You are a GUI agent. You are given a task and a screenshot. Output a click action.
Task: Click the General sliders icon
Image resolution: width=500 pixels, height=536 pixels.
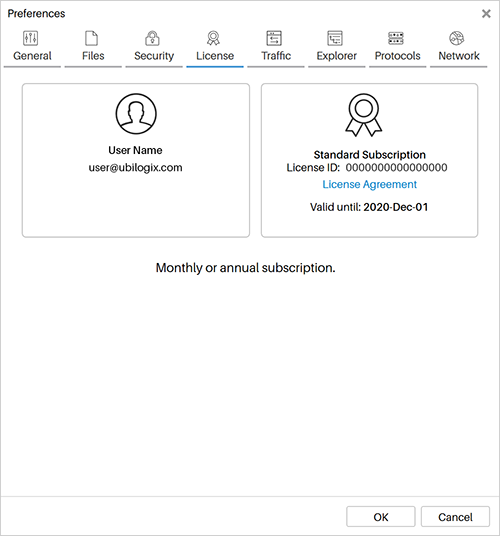click(x=30, y=38)
